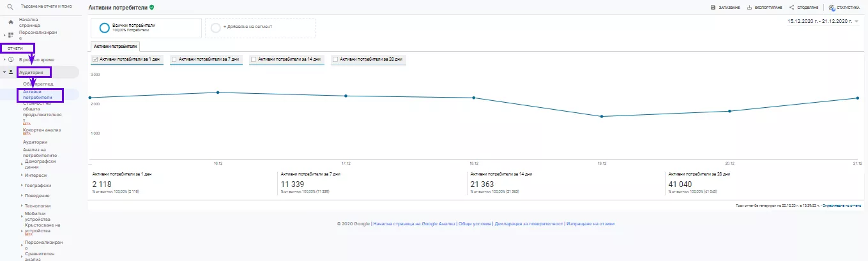
Task: Open Кохортен анализ in the sidebar
Action: click(43, 129)
